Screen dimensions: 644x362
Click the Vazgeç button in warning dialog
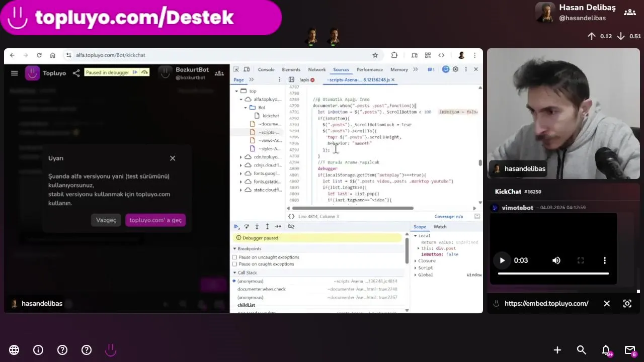pos(106,220)
